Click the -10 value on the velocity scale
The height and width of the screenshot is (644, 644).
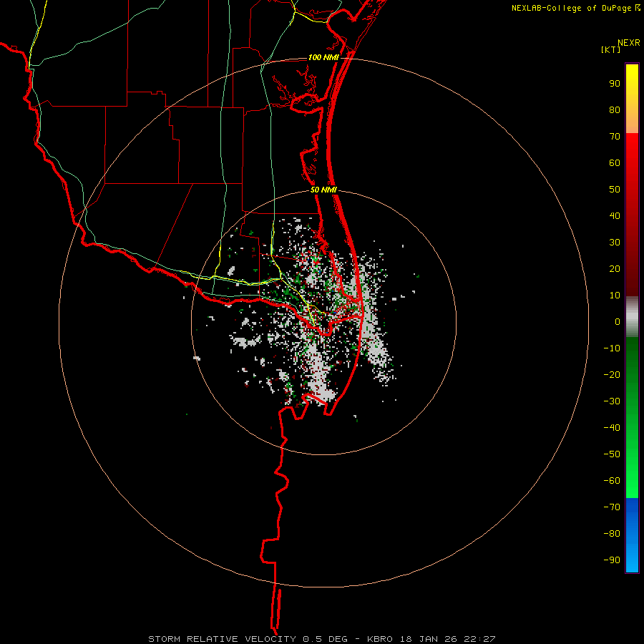[612, 348]
